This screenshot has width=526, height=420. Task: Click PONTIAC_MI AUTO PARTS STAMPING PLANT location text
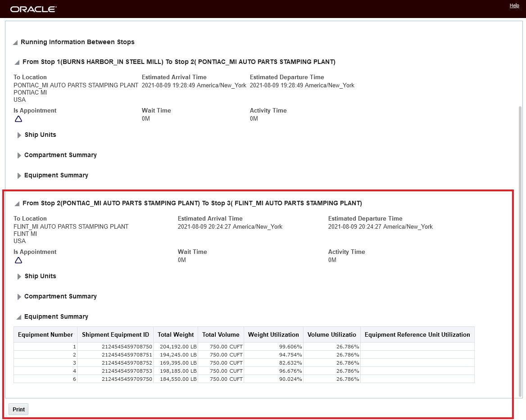pos(76,85)
